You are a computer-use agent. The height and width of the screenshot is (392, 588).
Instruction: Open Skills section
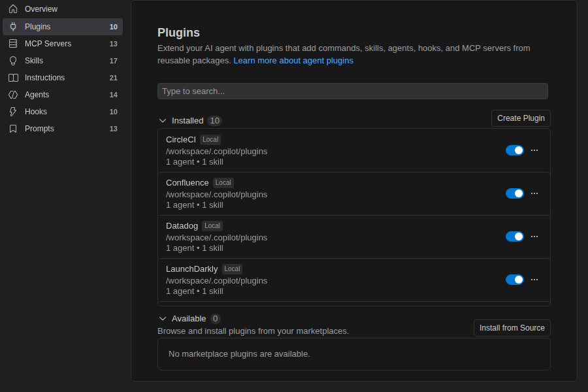pos(63,61)
